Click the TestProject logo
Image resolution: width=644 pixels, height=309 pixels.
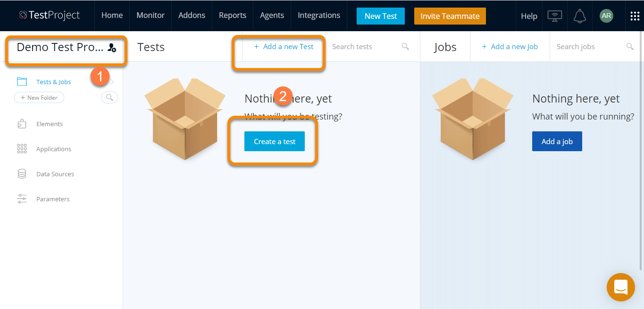[50, 16]
